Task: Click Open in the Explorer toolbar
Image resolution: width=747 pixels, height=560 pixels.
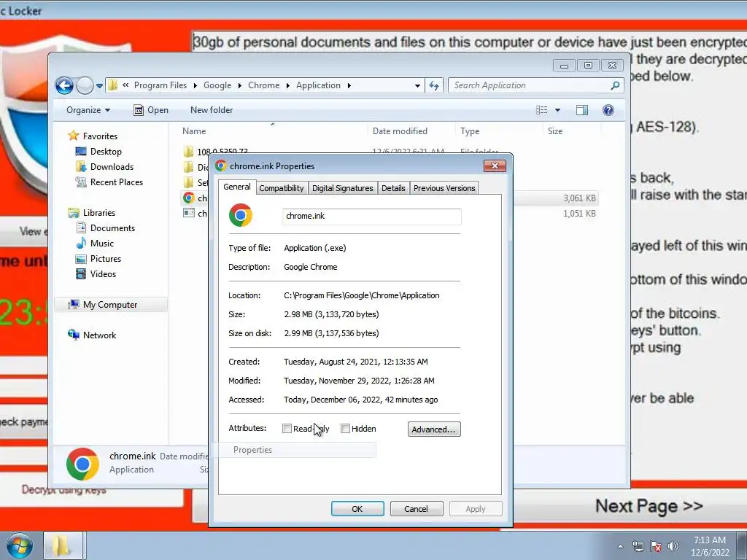Action: coord(151,110)
